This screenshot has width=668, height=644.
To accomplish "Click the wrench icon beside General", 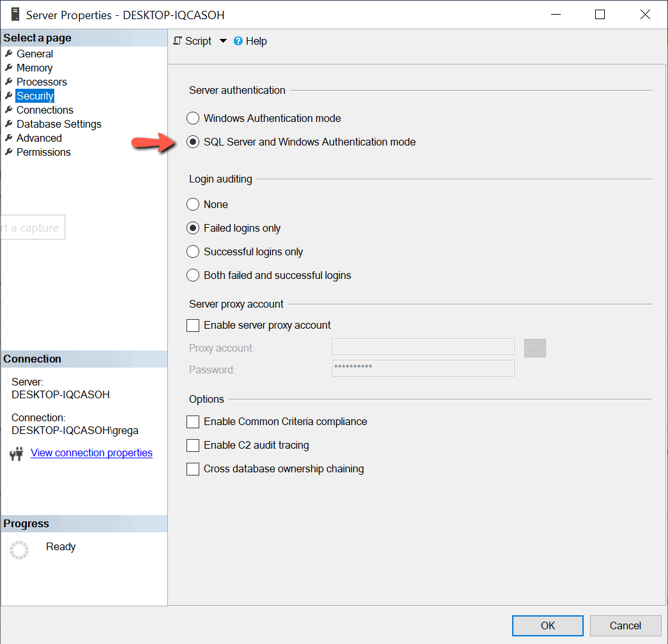I will (8, 54).
